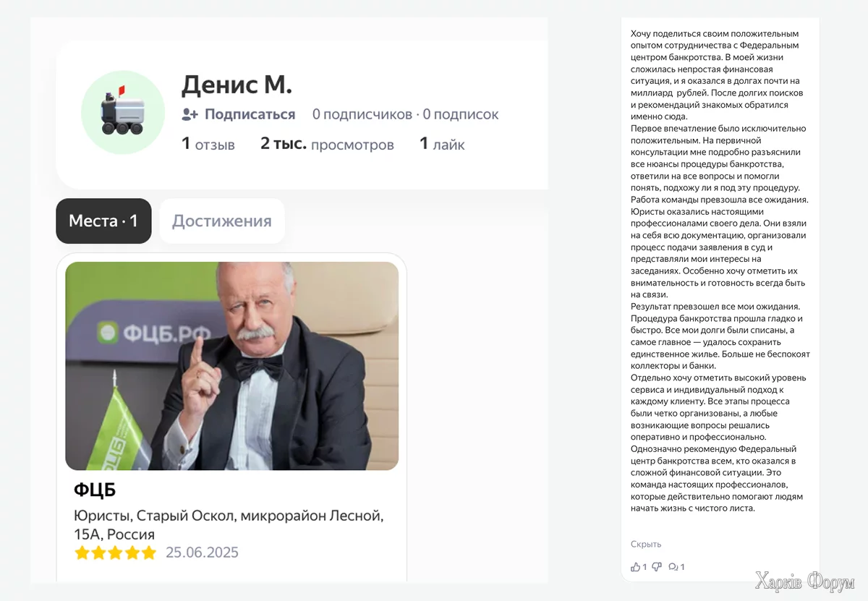Screen dimensions: 868x601
Task: Open the ФЦБ place photo thumbnail
Action: tap(231, 366)
